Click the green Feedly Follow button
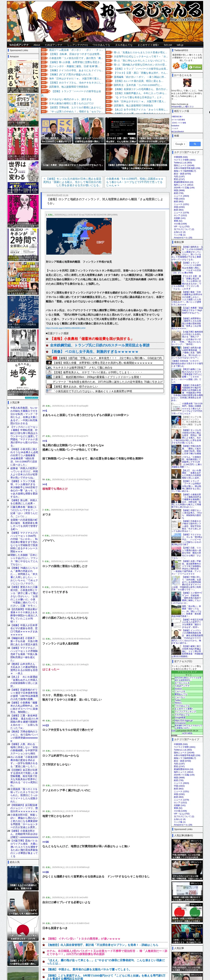The image size is (210, 980). 195,67
